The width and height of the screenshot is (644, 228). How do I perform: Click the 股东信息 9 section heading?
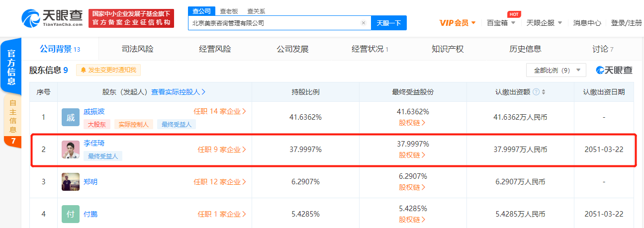pos(49,70)
